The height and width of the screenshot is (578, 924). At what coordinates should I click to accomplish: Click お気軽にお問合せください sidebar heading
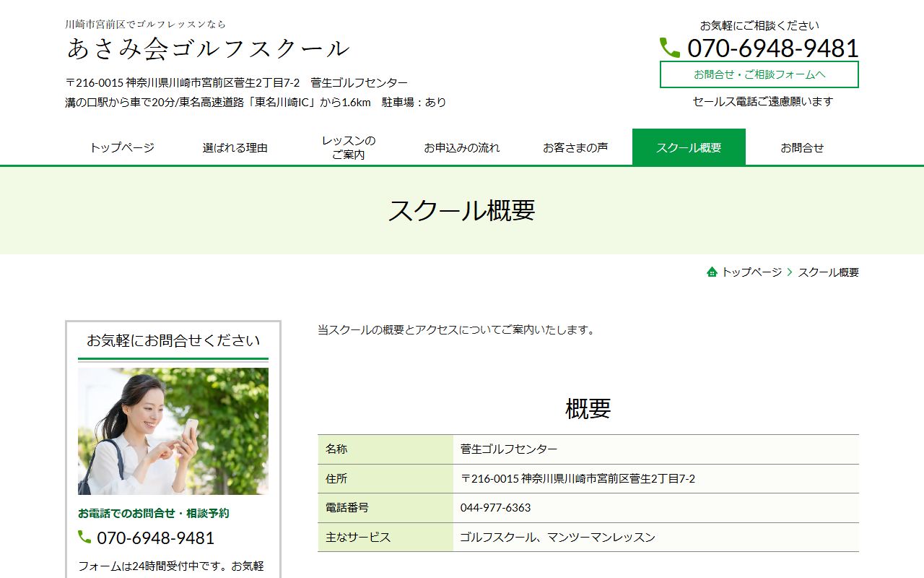point(173,340)
